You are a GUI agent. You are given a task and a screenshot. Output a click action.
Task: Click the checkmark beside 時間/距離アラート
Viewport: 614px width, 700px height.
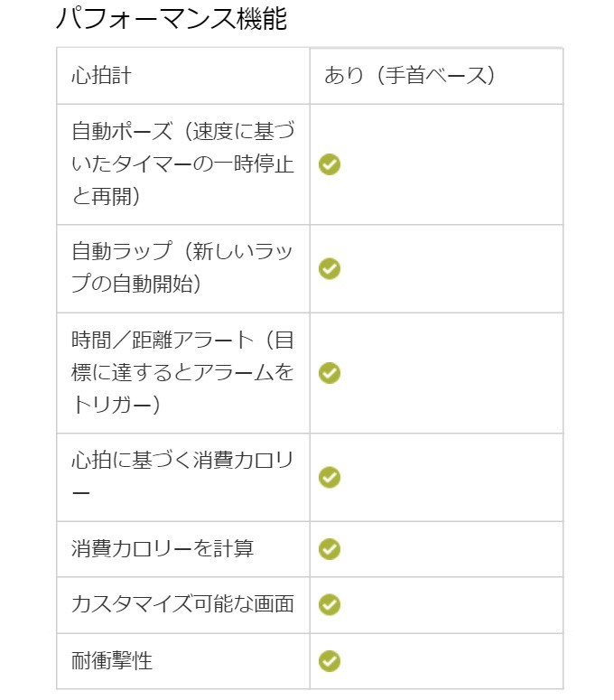click(x=330, y=373)
